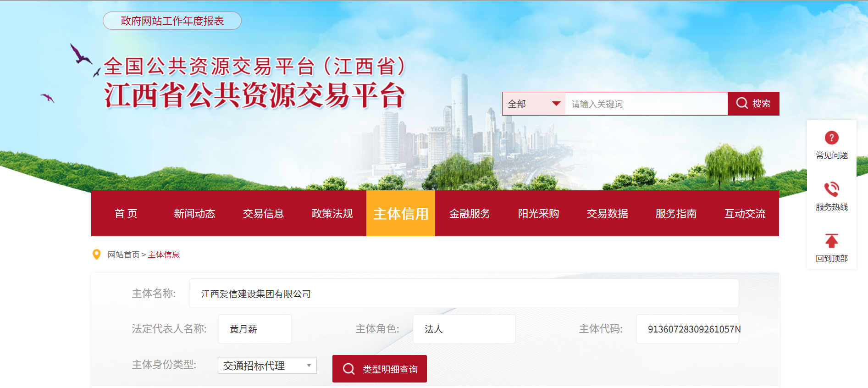Viewport: 868px width, 388px height.
Task: Click the magnifier icon in 搜索 button
Action: [x=742, y=103]
